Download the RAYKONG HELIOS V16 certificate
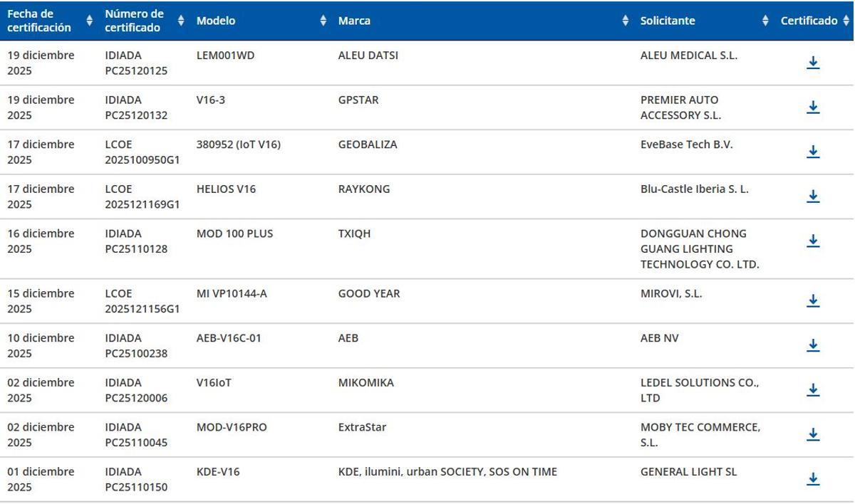 click(x=813, y=196)
